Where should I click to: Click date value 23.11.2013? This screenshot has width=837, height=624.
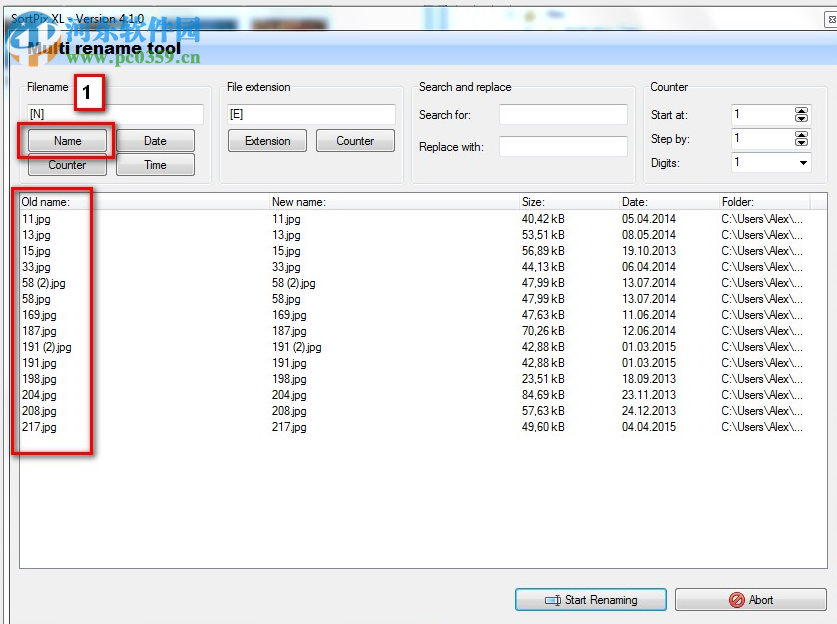649,395
